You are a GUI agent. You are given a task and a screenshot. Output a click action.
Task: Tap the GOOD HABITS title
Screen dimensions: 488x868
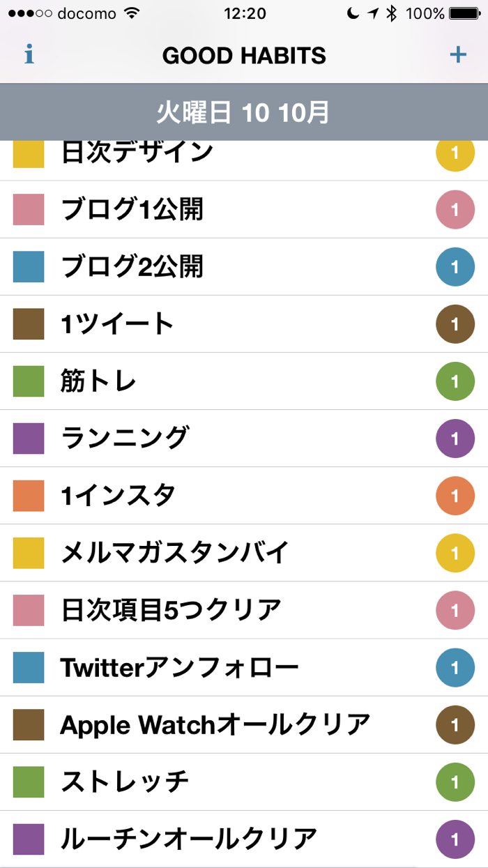[244, 56]
